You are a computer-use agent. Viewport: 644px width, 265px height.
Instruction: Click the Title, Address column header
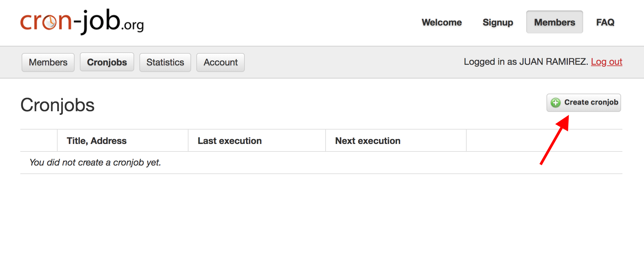point(97,141)
